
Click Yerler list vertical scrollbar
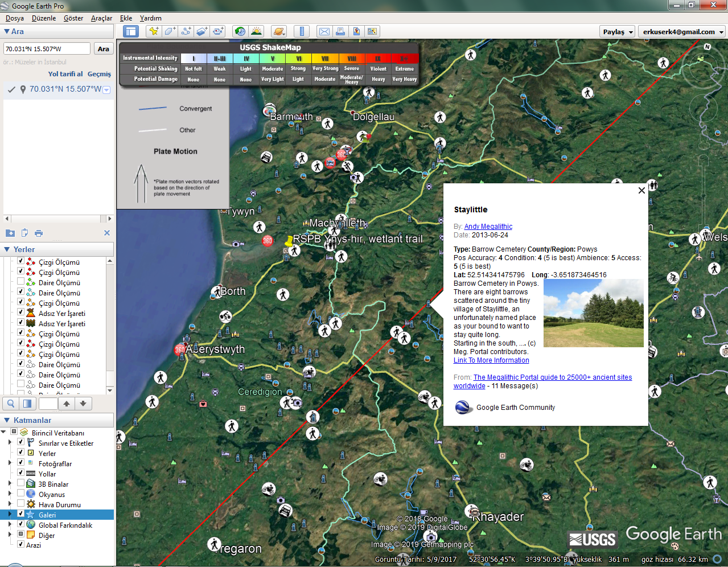tap(110, 326)
